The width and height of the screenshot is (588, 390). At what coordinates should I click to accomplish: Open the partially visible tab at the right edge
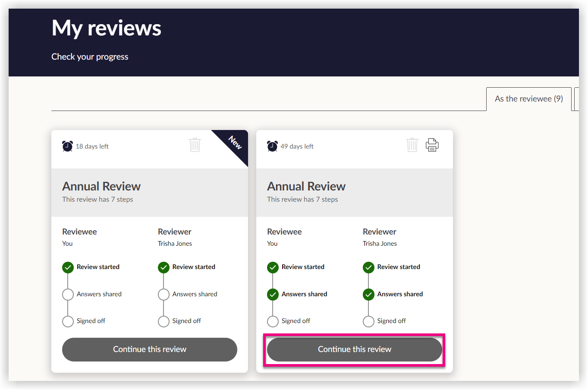click(x=578, y=98)
